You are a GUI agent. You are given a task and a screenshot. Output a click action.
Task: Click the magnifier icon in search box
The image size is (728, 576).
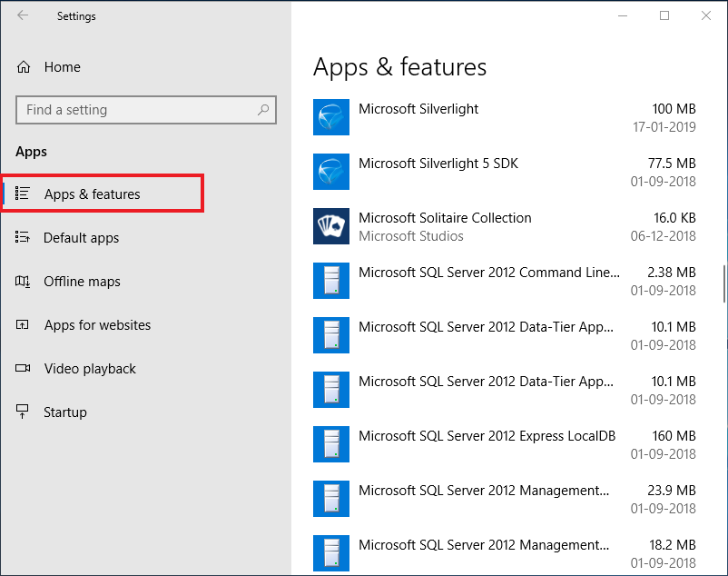point(263,110)
